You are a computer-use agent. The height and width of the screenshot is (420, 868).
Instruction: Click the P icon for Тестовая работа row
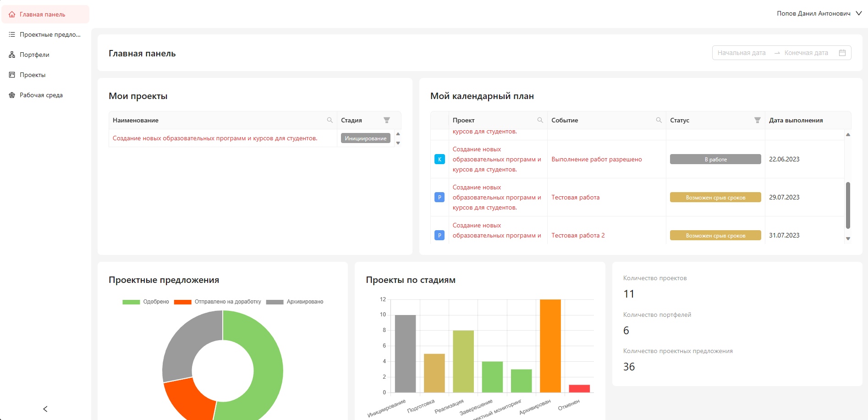[439, 197]
